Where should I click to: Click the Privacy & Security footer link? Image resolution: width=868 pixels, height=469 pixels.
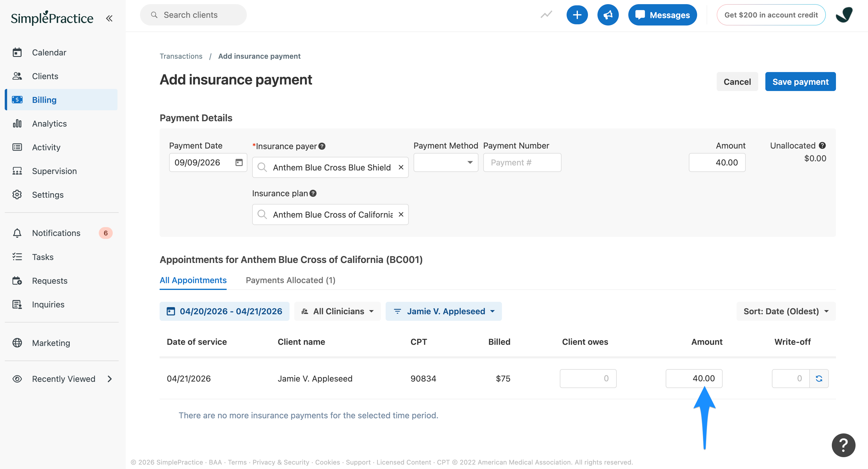pos(281,462)
